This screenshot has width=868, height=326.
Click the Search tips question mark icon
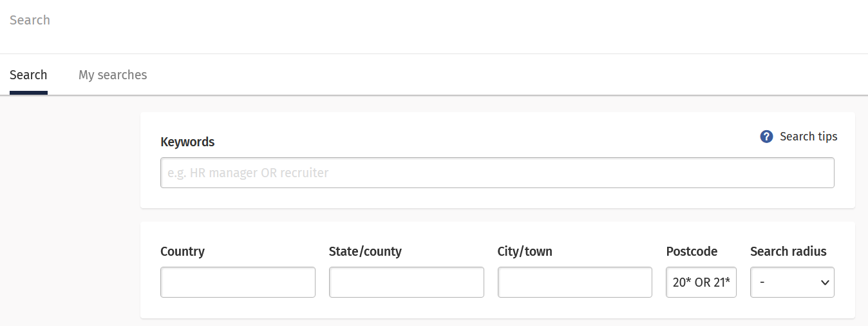point(766,137)
